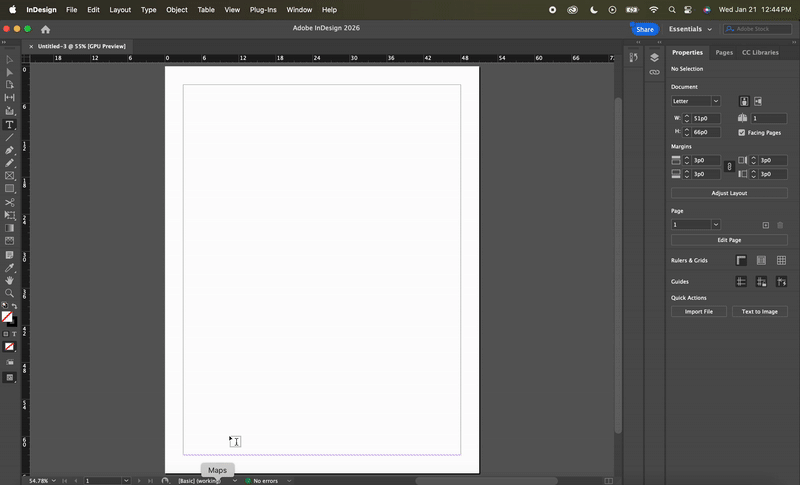Select the Page tool
This screenshot has width=800, height=485.
[9, 85]
